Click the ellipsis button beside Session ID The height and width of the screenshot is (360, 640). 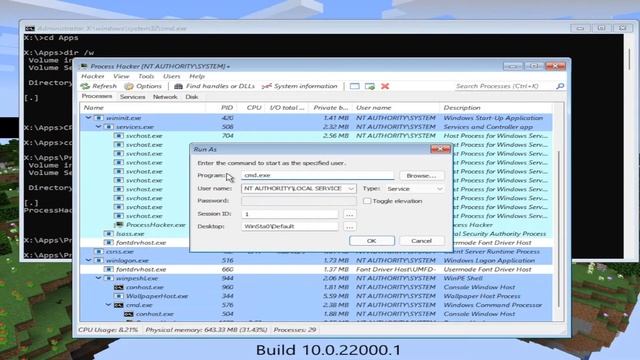pos(349,214)
